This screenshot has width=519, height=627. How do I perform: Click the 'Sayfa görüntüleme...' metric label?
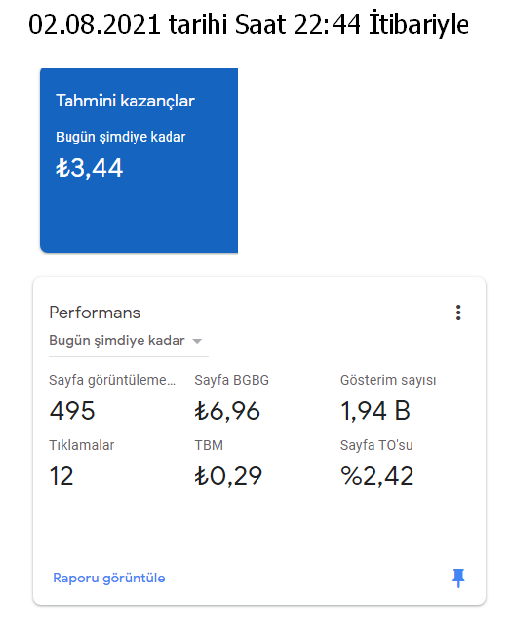pyautogui.click(x=112, y=380)
